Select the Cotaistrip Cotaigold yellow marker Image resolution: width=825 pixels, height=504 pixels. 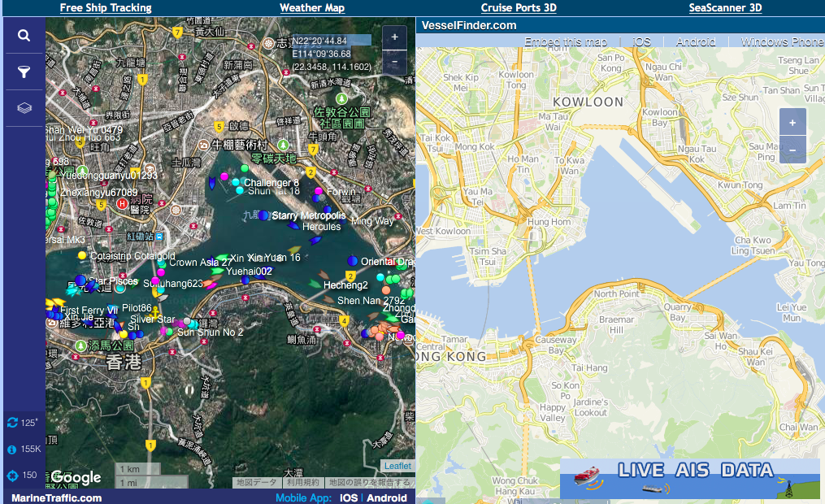tap(82, 255)
